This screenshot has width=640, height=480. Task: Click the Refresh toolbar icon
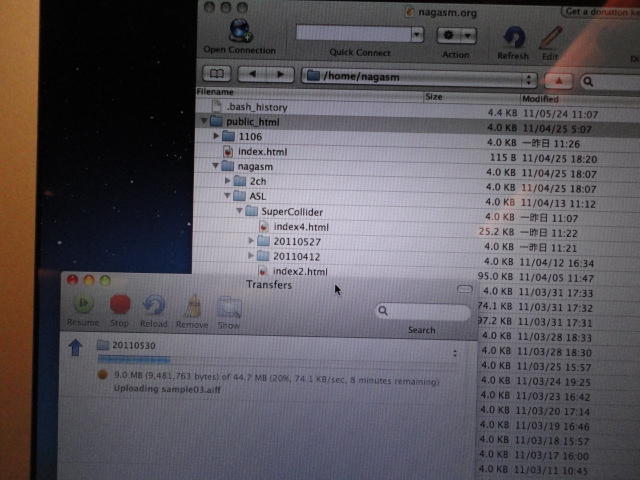[x=514, y=38]
